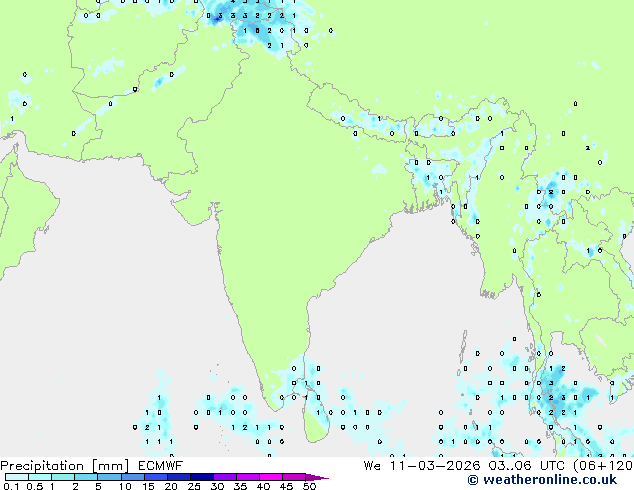Click the '45' legend scale label
This screenshot has height=490, width=634.
pos(286,486)
